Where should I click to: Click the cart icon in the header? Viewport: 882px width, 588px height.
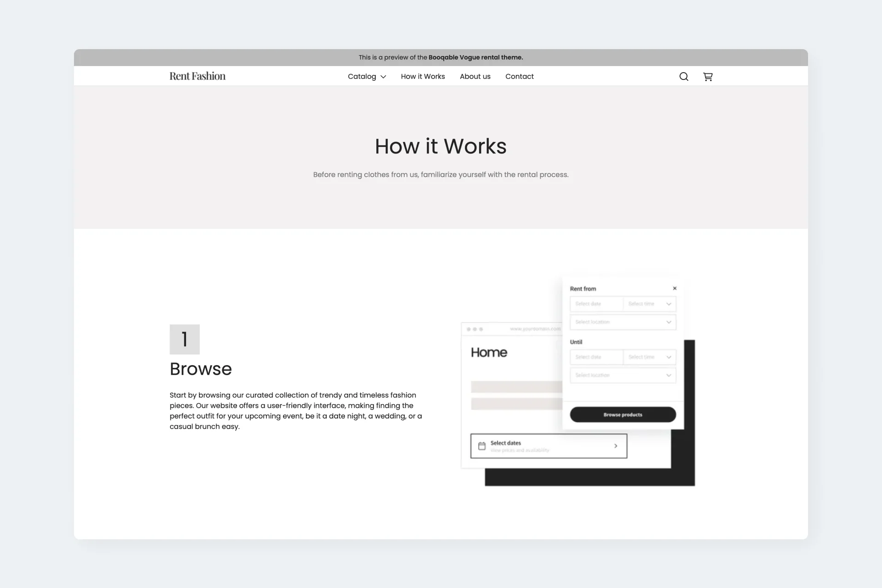click(707, 76)
